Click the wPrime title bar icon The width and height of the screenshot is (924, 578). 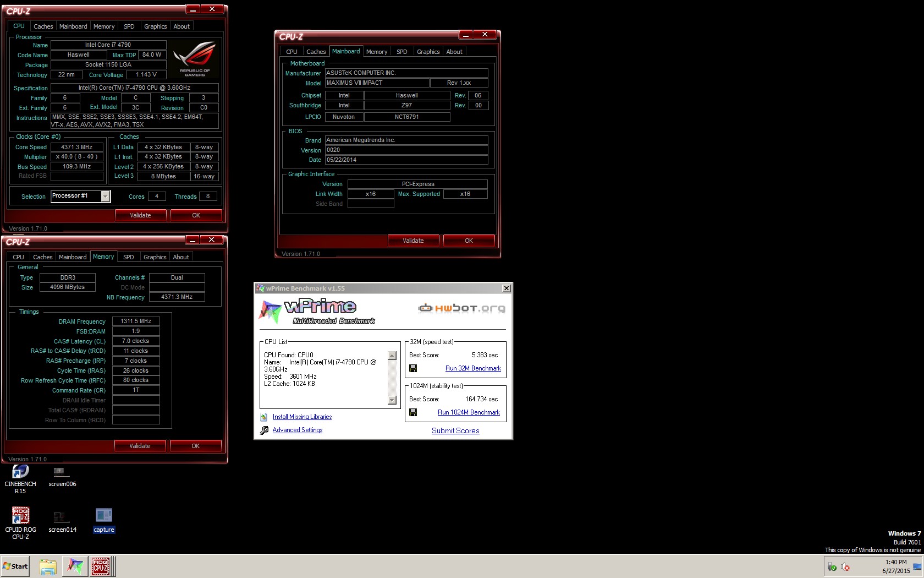click(261, 288)
